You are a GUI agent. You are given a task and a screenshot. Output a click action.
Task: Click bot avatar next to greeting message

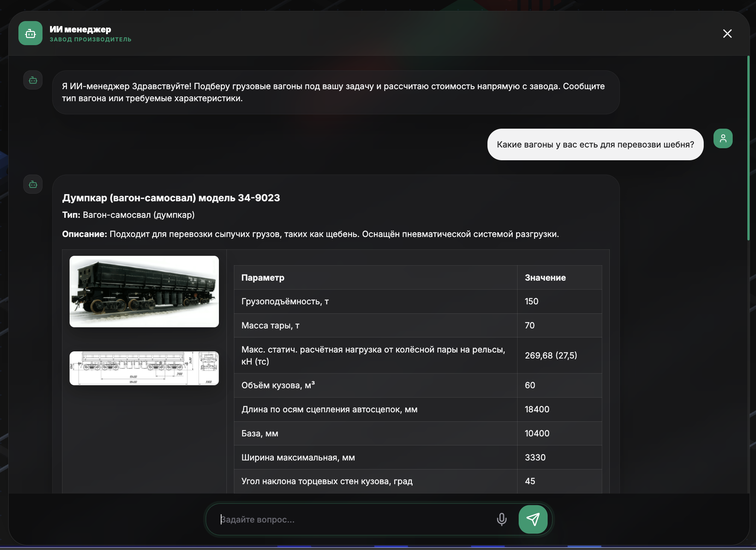33,80
